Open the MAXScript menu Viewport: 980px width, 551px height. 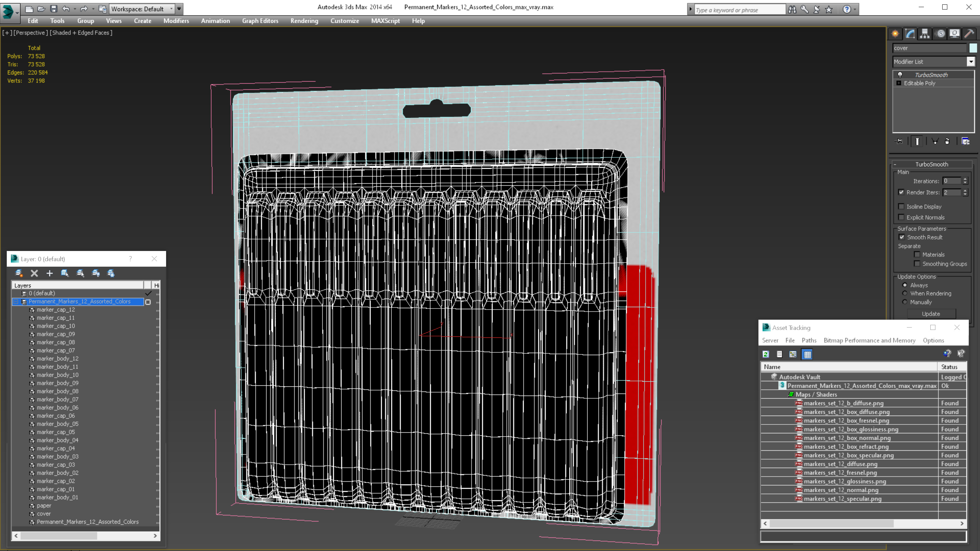pos(386,21)
